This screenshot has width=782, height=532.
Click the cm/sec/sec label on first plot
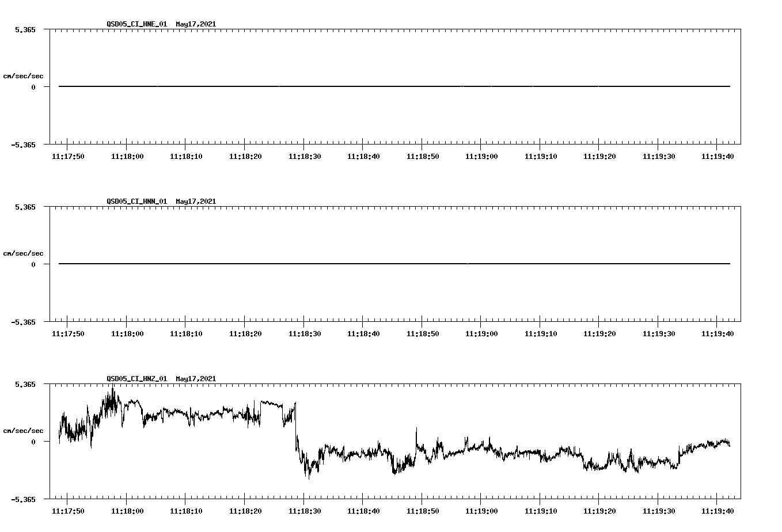tap(24, 75)
